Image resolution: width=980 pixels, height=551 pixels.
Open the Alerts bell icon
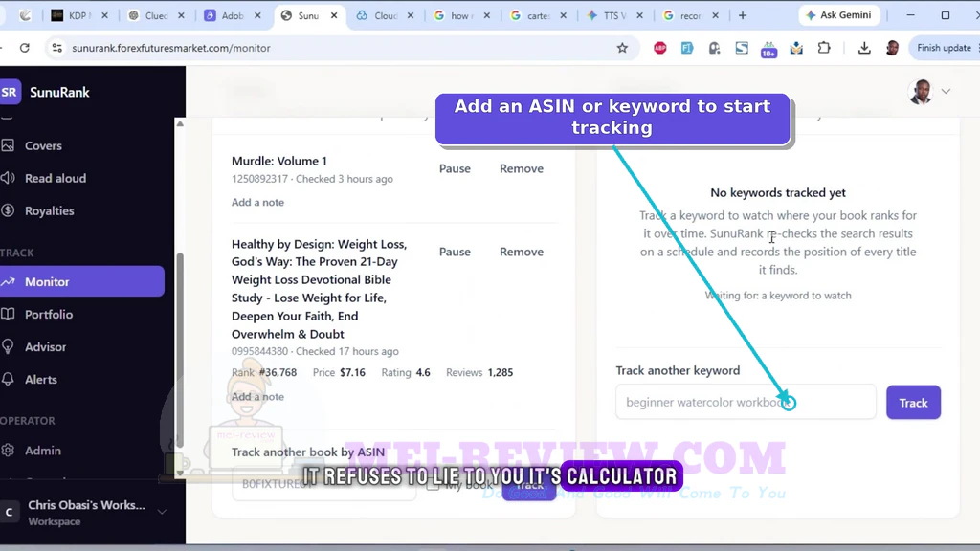coord(8,379)
